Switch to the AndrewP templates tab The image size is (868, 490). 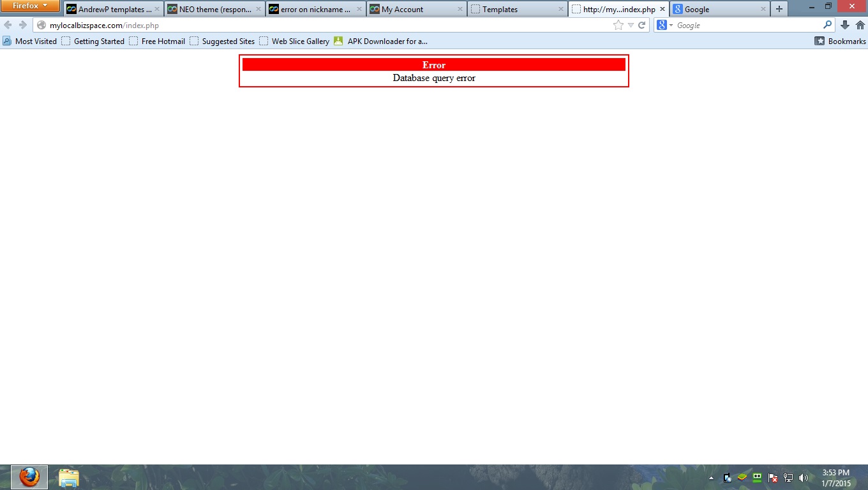click(x=113, y=10)
